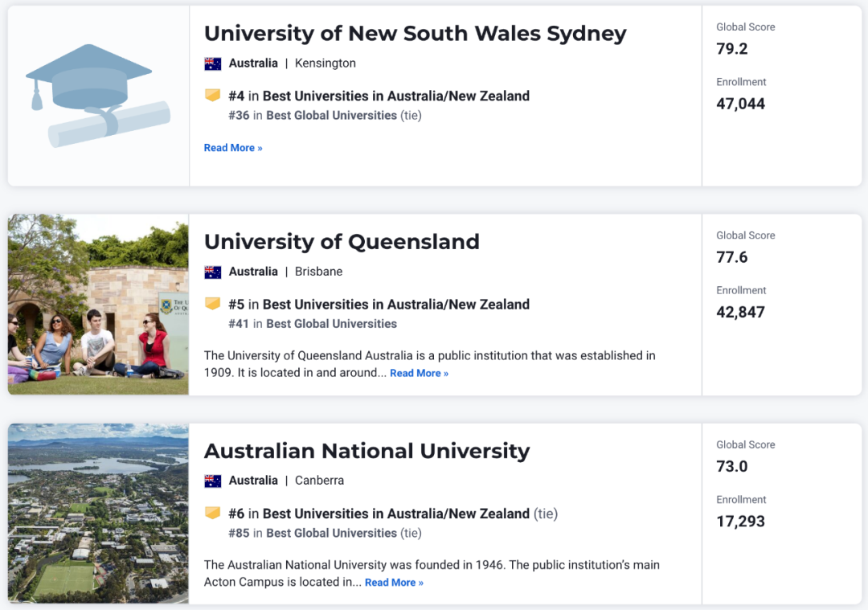Open University of Queensland title link
868x610 pixels.
tap(342, 242)
